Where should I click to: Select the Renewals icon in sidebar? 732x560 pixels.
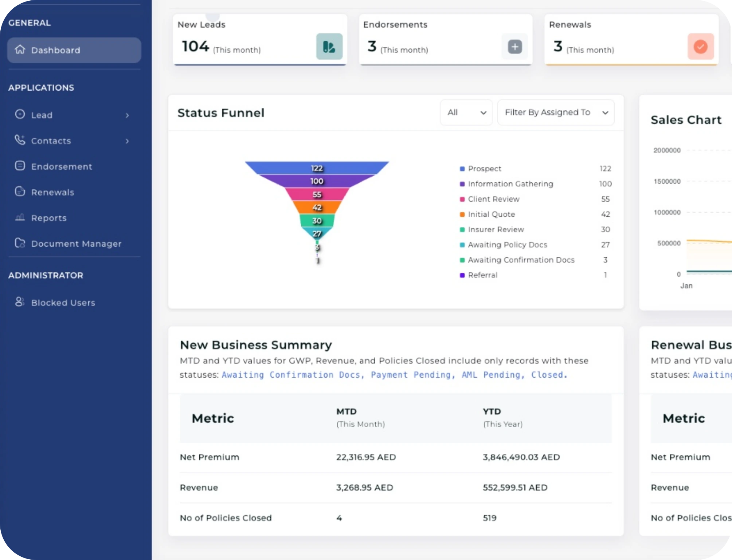point(20,192)
